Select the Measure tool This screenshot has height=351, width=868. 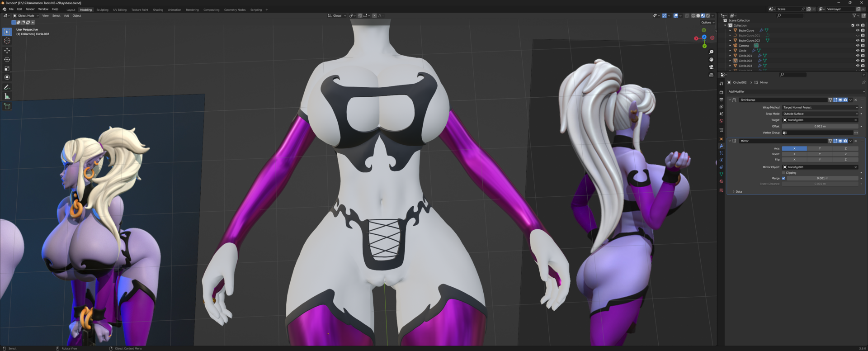click(x=7, y=96)
